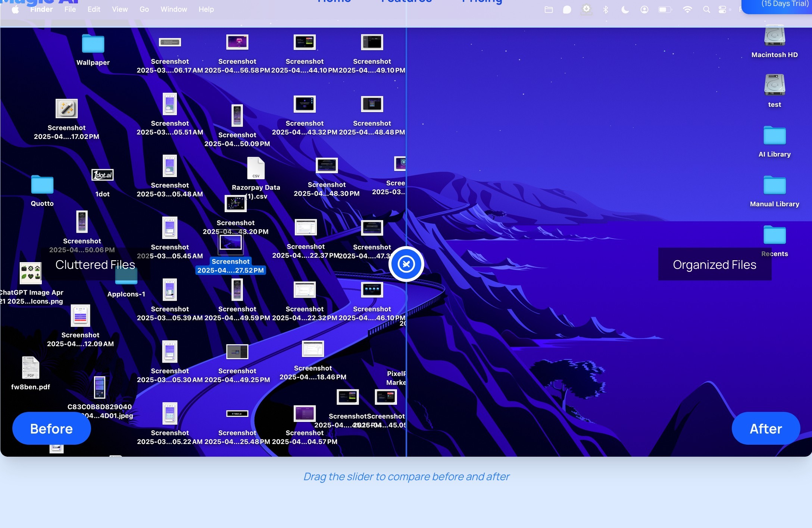Click the Apple logo menu
Viewport: 812px width, 528px height.
coord(15,9)
